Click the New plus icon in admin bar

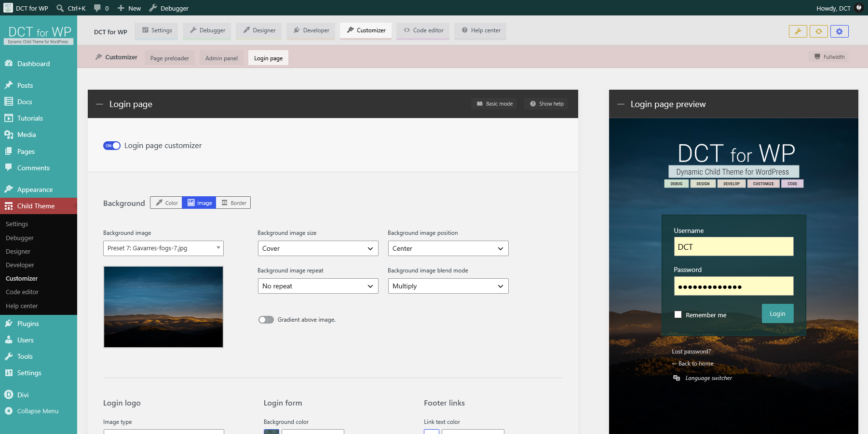coord(121,8)
